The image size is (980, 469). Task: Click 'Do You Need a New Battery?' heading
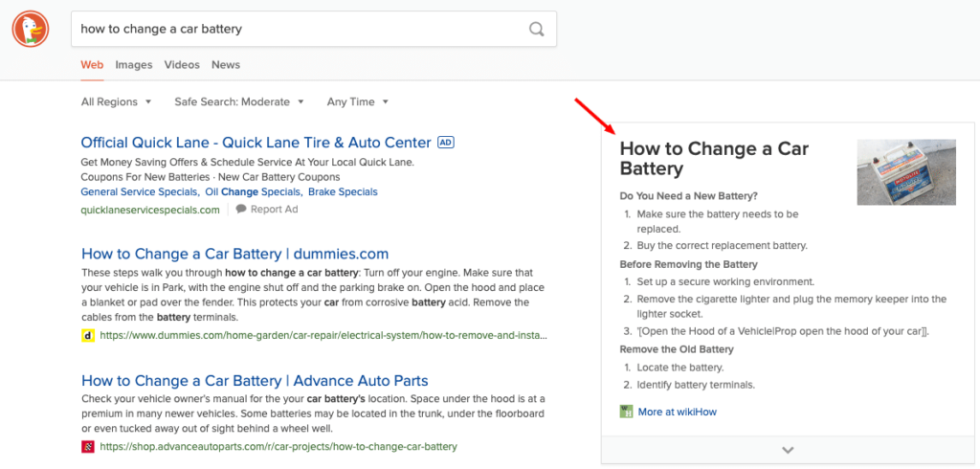tap(689, 195)
